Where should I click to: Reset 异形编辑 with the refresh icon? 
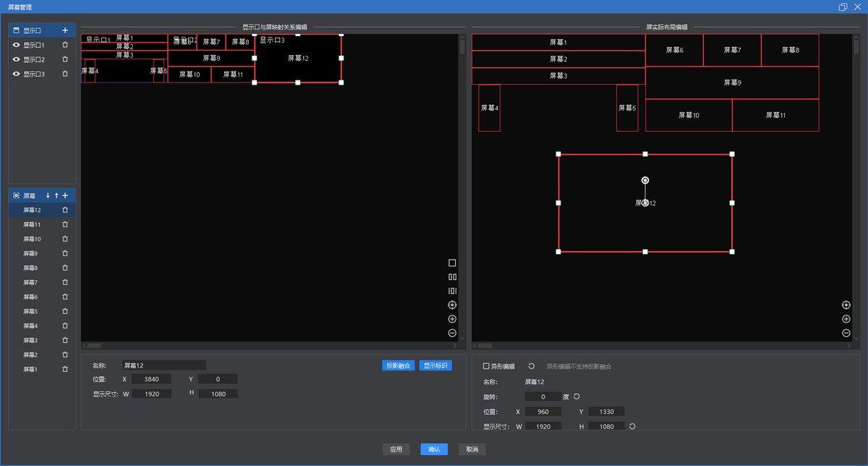(532, 366)
